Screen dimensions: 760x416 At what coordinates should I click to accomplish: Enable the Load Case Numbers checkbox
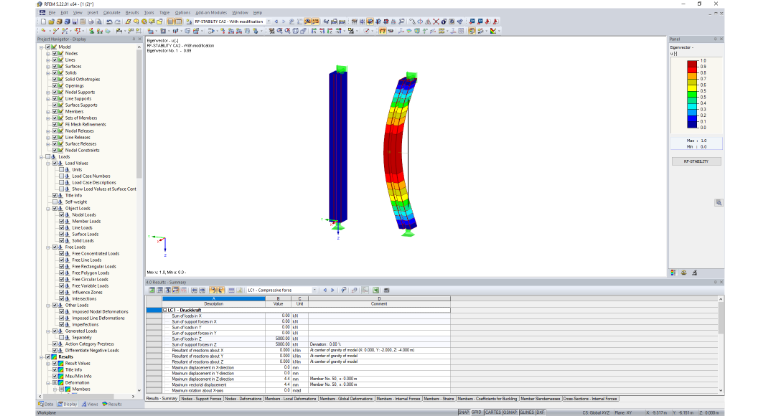(62, 176)
